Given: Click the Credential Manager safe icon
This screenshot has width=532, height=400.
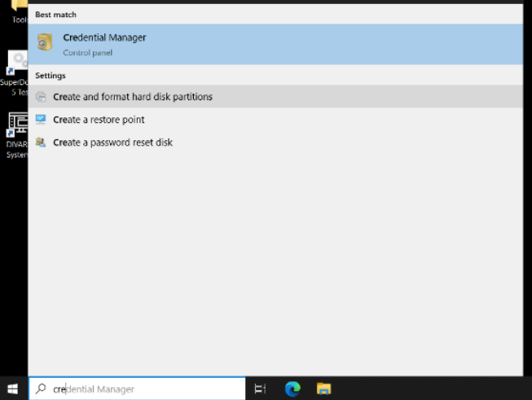Looking at the screenshot, I should (x=45, y=42).
